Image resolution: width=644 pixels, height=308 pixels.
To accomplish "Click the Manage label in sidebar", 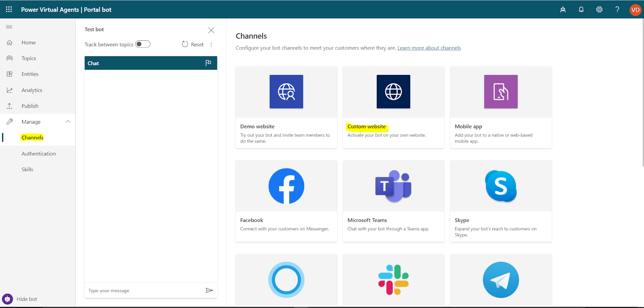I will (x=31, y=122).
